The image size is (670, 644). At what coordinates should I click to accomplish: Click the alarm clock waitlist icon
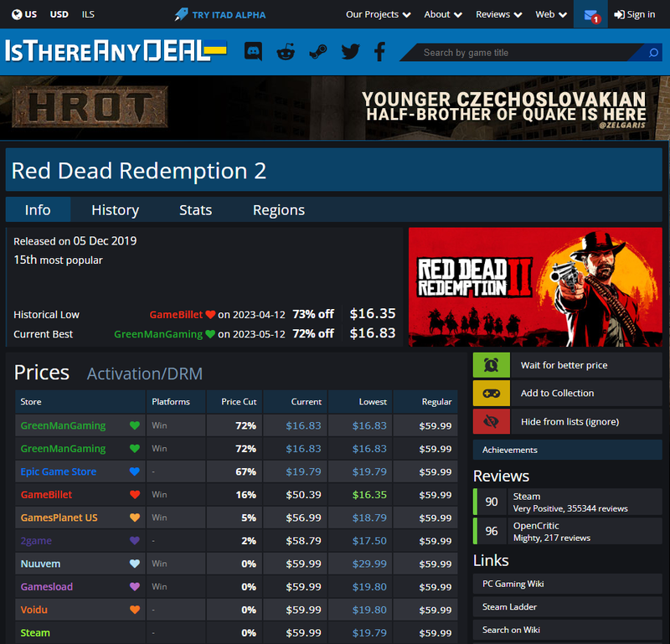(x=492, y=365)
